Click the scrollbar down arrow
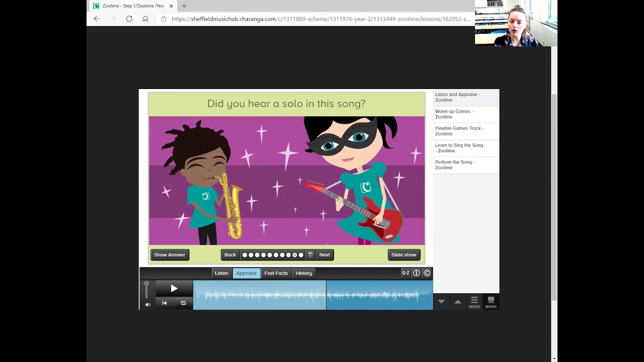 (x=554, y=358)
